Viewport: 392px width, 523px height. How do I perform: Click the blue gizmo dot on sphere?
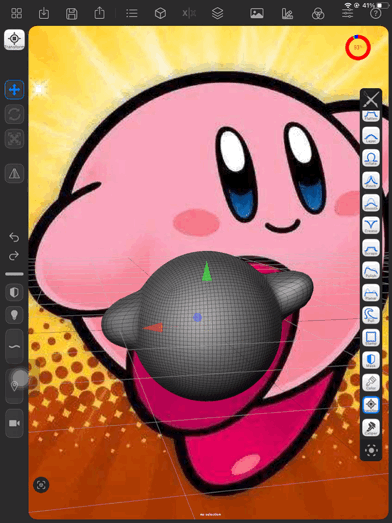tap(198, 317)
